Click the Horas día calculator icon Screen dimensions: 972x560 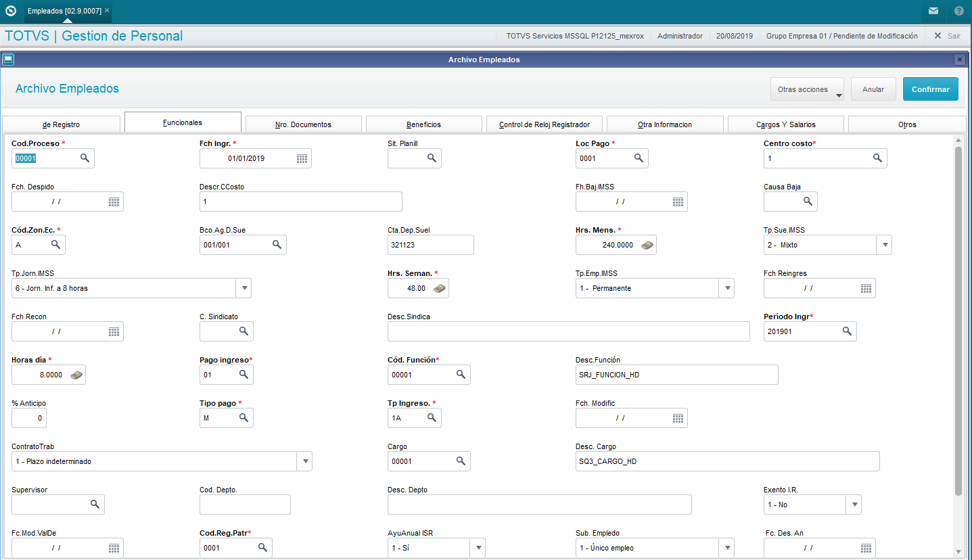click(x=76, y=375)
